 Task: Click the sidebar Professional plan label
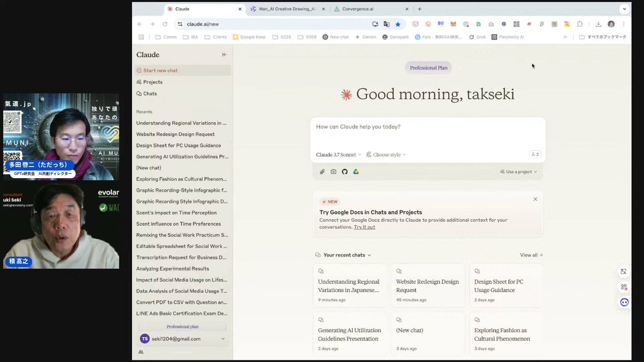(182, 326)
